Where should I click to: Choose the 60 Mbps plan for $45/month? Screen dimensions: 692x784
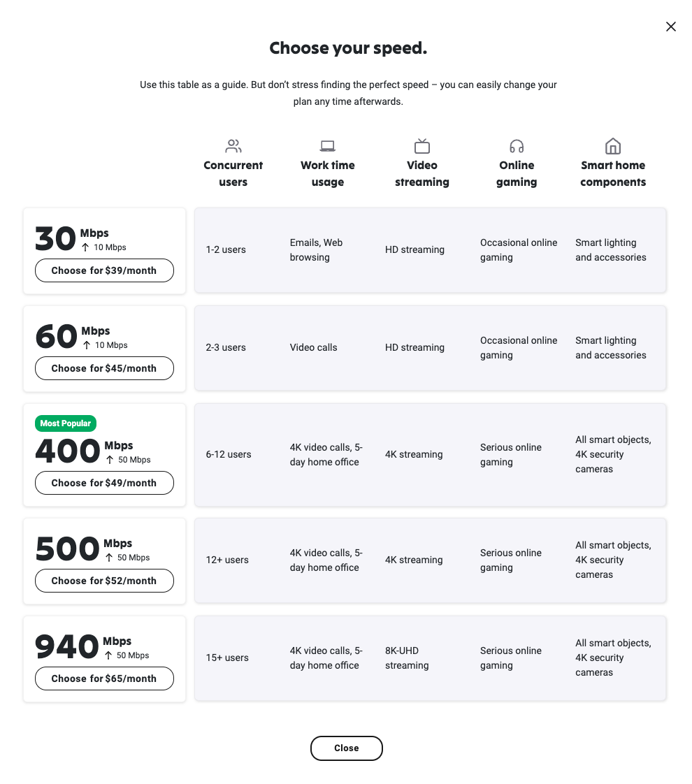coord(104,368)
